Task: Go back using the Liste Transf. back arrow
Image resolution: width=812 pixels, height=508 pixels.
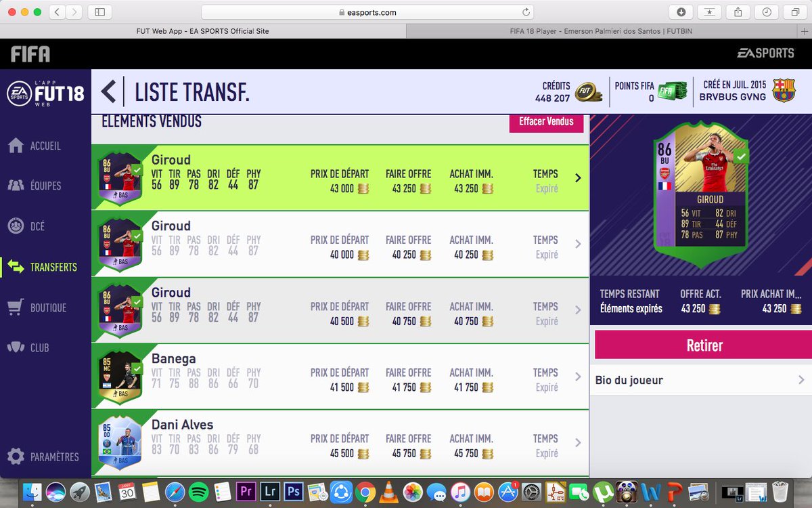Action: (108, 92)
